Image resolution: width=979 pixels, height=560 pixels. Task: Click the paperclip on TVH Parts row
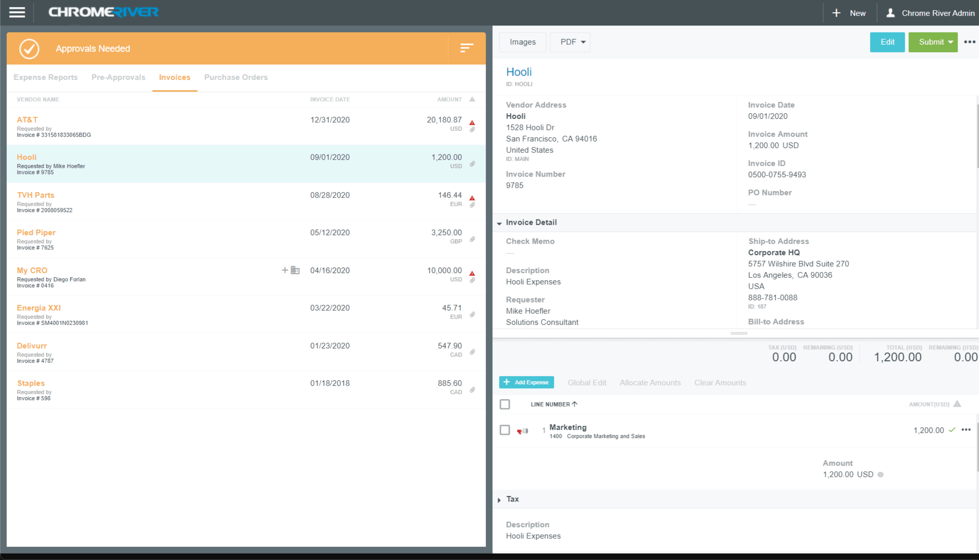(472, 205)
